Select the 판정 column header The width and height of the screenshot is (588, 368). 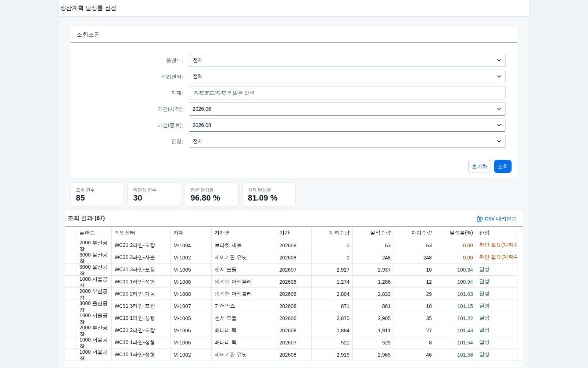tap(496, 233)
